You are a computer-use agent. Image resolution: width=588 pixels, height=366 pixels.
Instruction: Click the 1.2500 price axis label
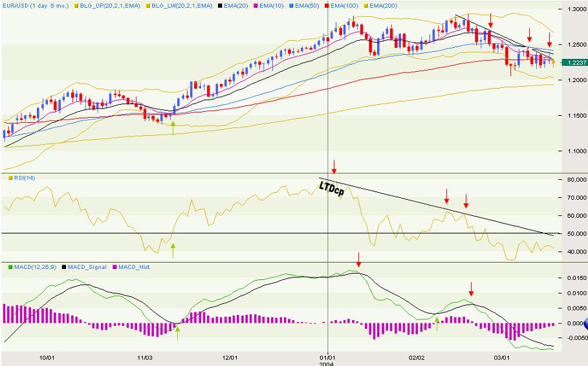(x=578, y=45)
